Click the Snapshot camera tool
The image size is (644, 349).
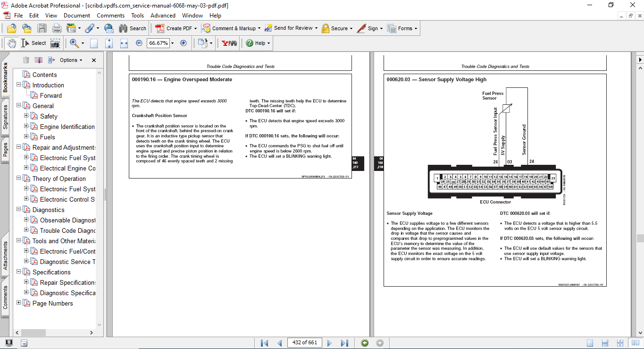click(x=55, y=43)
